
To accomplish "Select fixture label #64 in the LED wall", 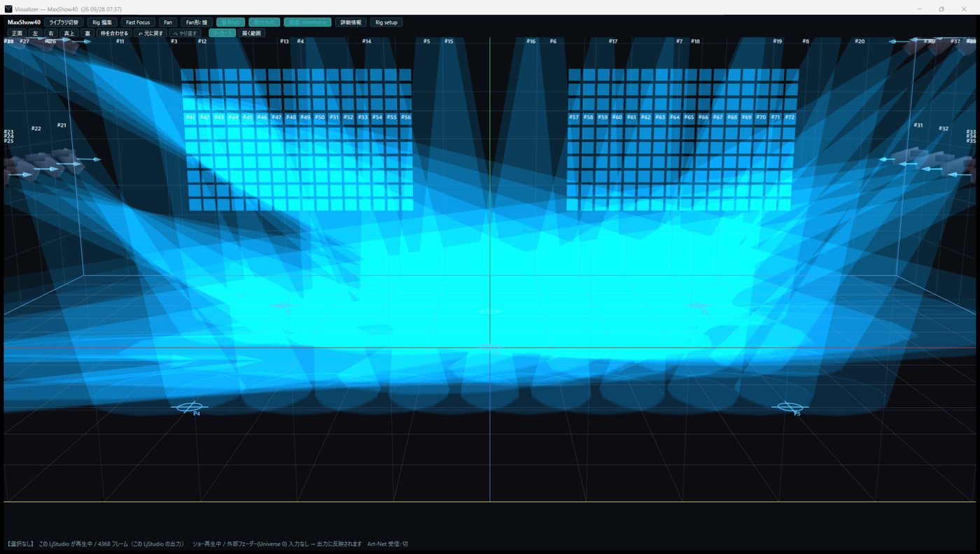I will pos(675,118).
